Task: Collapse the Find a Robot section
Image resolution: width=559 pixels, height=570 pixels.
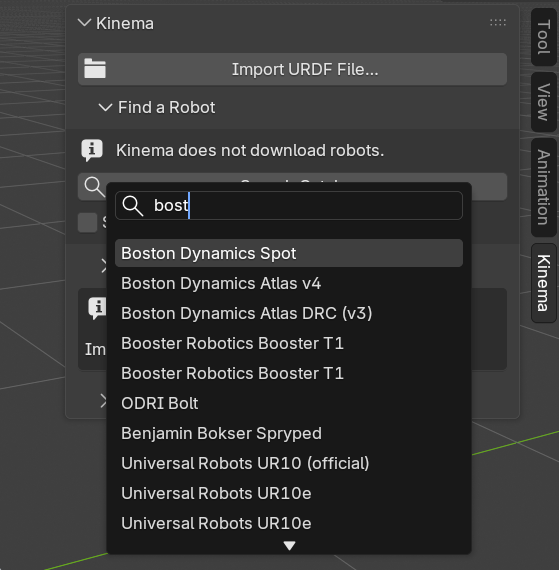Action: tap(105, 107)
